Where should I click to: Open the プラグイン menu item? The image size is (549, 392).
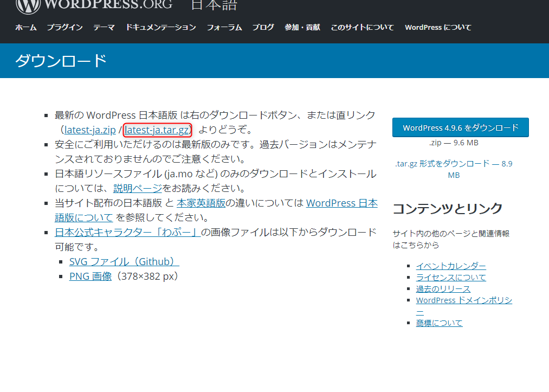click(64, 27)
